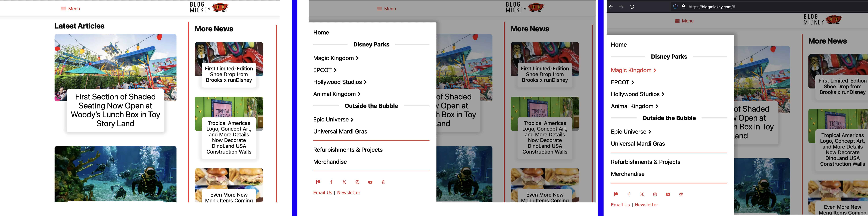Click Newsletter link in the middle panel
This screenshot has width=868, height=216.
tap(349, 193)
